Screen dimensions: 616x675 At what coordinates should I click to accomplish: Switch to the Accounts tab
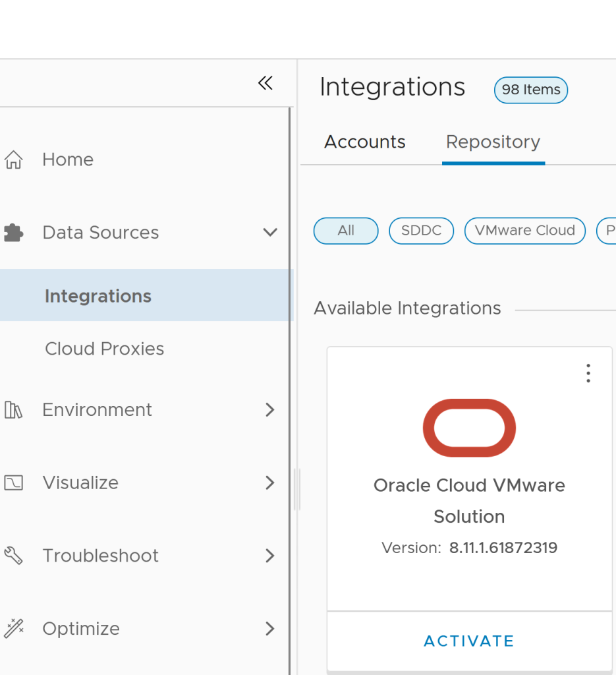pos(365,142)
